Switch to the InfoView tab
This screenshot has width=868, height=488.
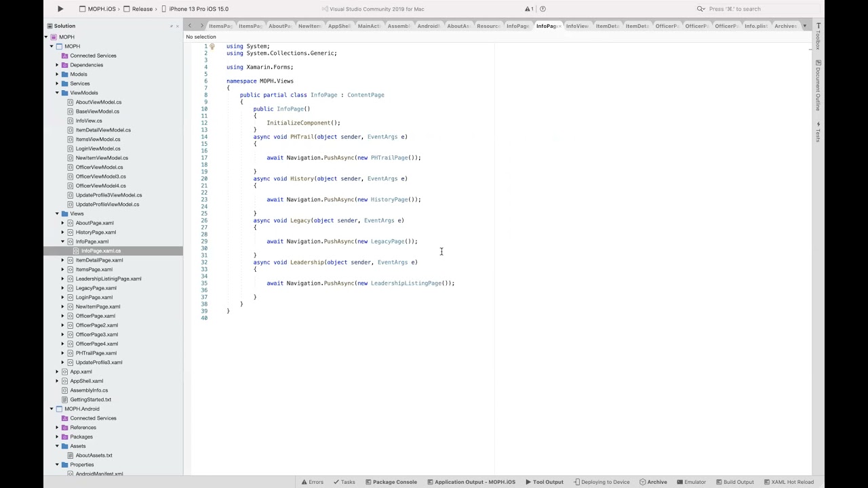click(577, 26)
